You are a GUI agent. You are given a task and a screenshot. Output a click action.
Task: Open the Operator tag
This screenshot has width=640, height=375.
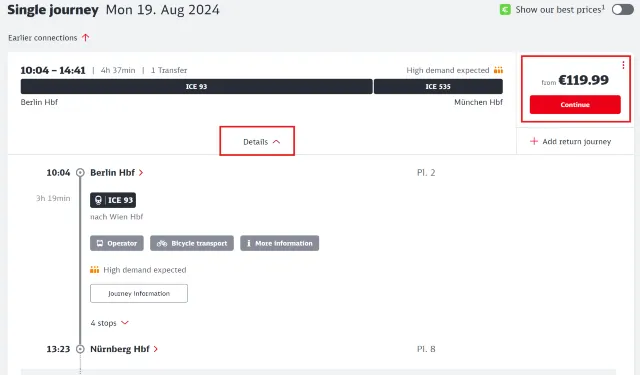point(117,243)
